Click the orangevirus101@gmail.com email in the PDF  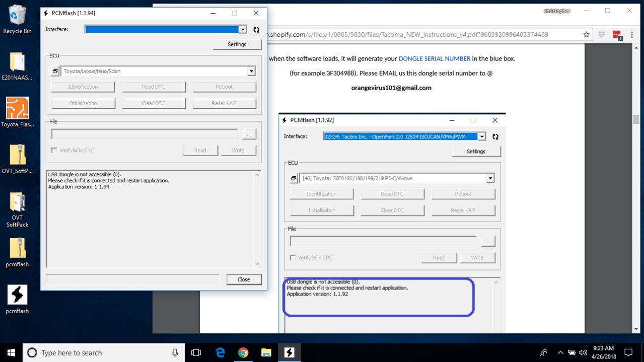pyautogui.click(x=391, y=88)
